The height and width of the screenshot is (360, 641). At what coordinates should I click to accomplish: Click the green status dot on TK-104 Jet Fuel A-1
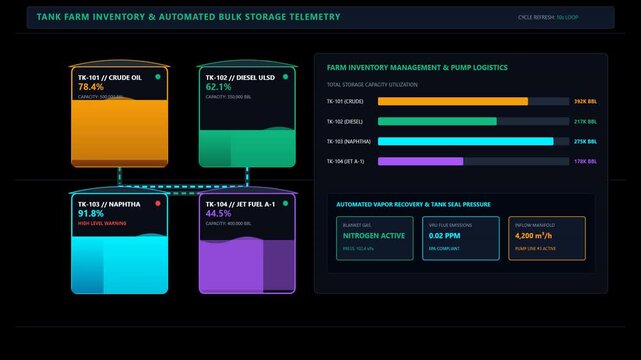tap(285, 203)
